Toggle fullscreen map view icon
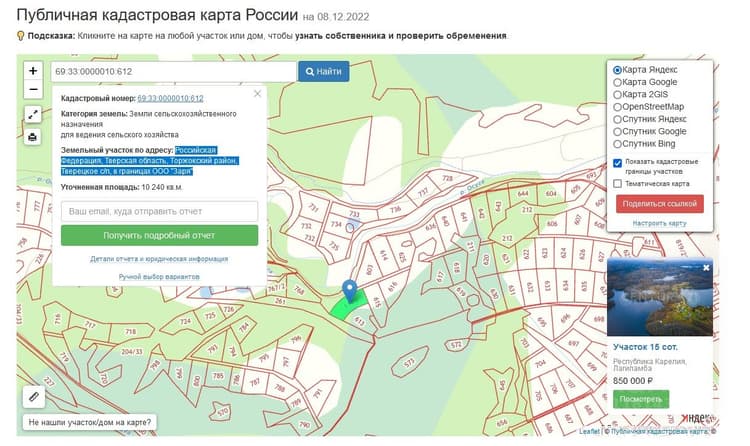This screenshot has height=446, width=750. click(x=33, y=114)
